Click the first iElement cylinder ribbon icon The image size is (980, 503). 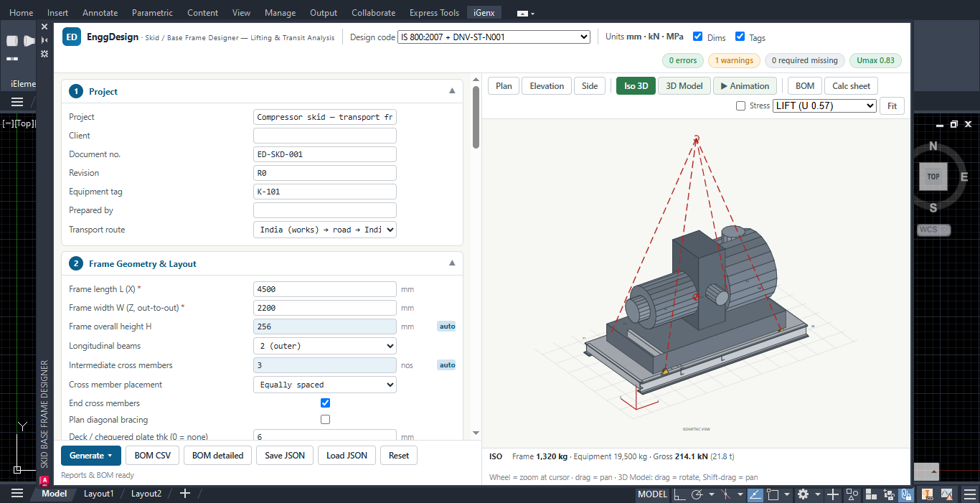(11, 41)
